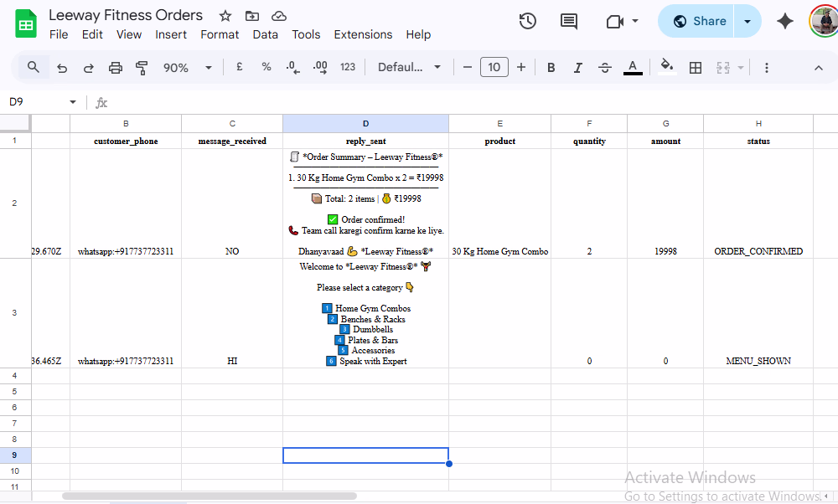Viewport: 838px width, 504px height.
Task: Open the Format menu
Action: pos(220,34)
